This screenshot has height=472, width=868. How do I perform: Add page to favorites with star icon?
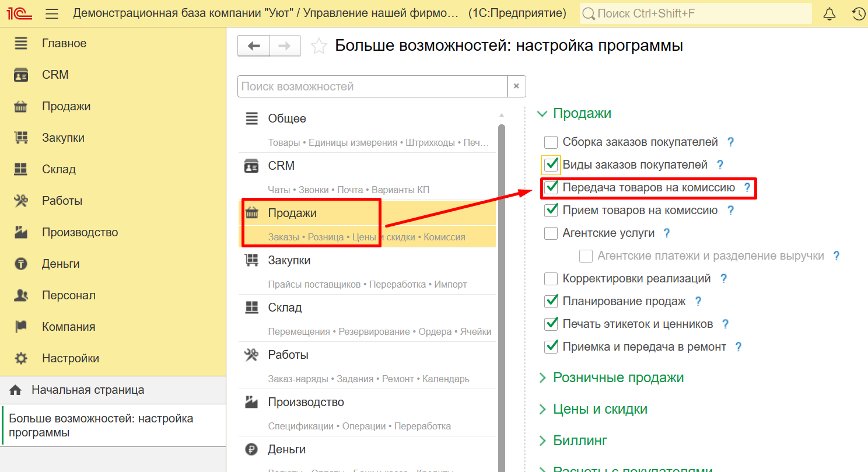click(x=318, y=46)
